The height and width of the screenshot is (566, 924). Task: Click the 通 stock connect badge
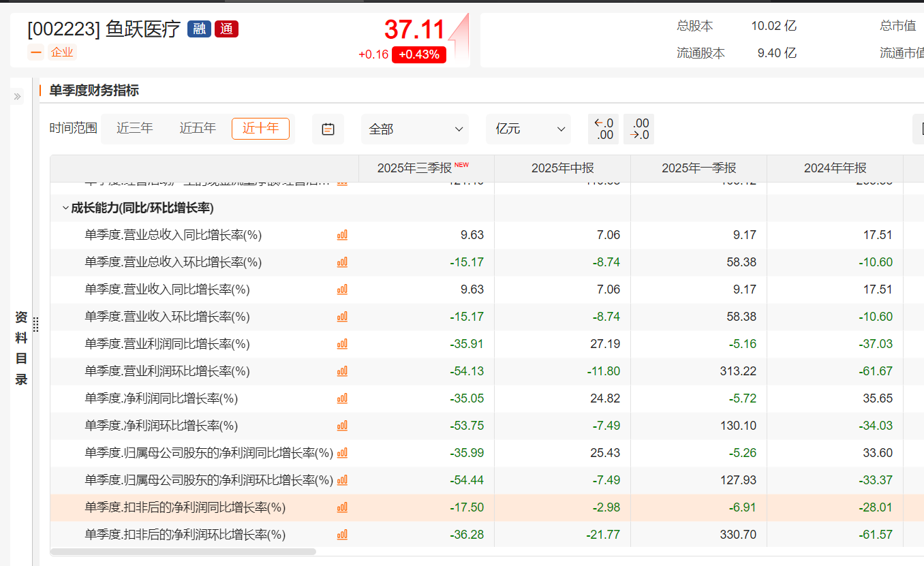click(226, 29)
